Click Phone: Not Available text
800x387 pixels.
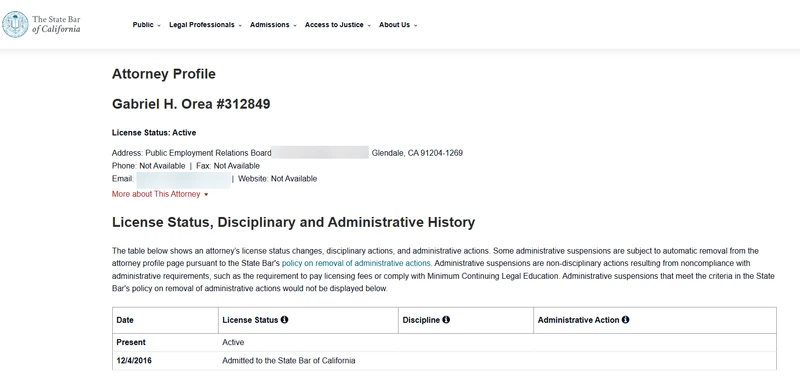pos(148,166)
